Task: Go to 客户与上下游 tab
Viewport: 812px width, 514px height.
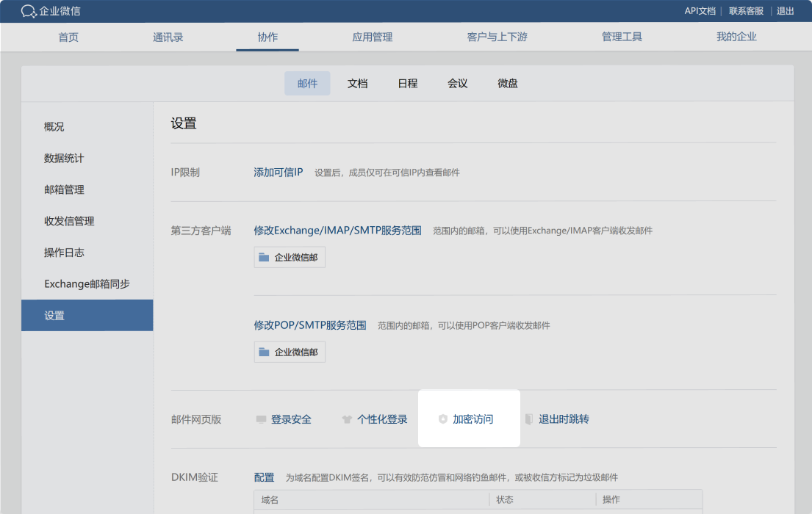Action: [497, 37]
